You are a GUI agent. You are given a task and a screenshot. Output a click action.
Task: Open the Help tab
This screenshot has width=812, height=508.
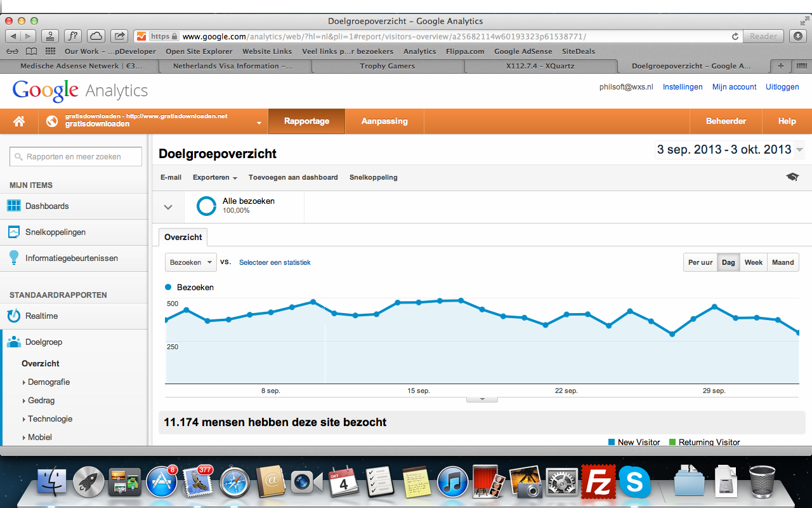[x=787, y=121]
